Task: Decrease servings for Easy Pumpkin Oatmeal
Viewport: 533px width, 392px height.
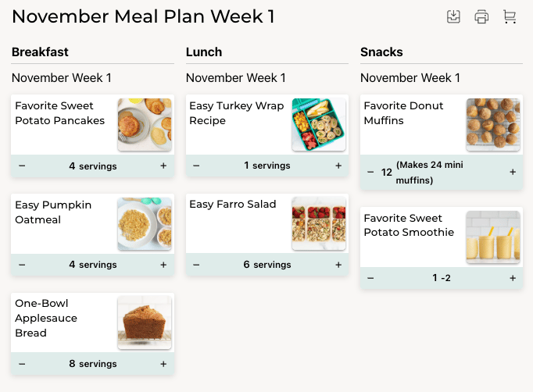Action: pyautogui.click(x=22, y=265)
